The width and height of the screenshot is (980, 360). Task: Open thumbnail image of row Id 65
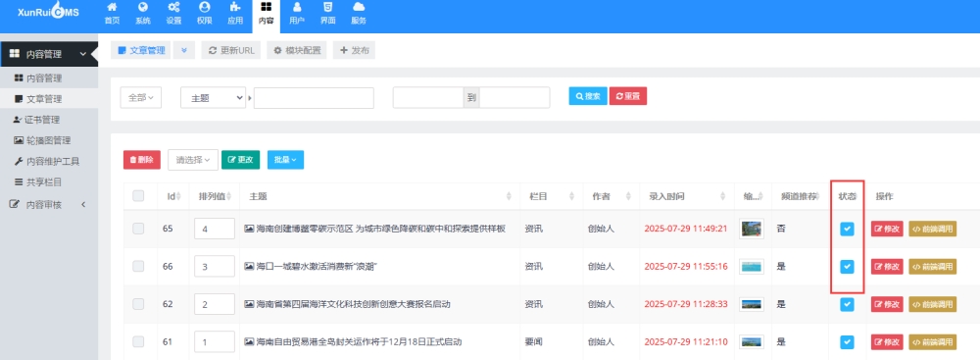[752, 230]
